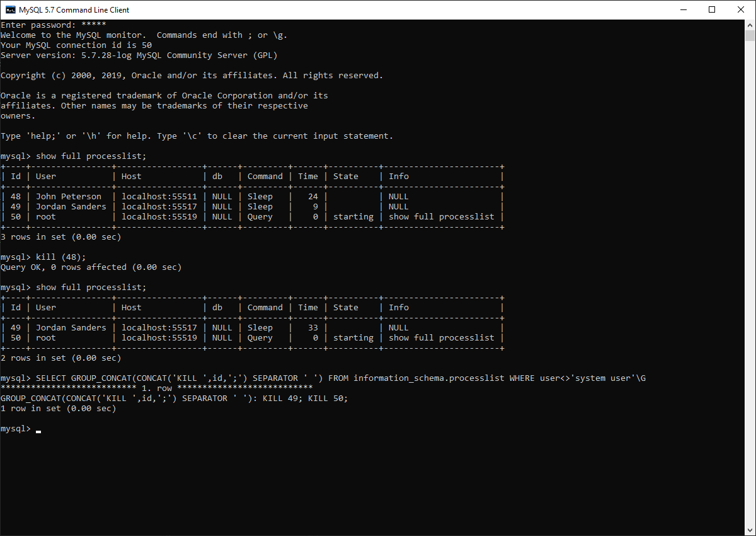
Task: Select the "Welcome to the MySQL monitor." line
Action: (x=144, y=35)
